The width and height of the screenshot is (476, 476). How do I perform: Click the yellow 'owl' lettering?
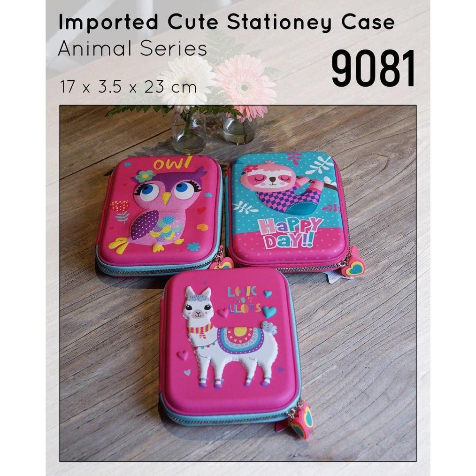[x=172, y=163]
